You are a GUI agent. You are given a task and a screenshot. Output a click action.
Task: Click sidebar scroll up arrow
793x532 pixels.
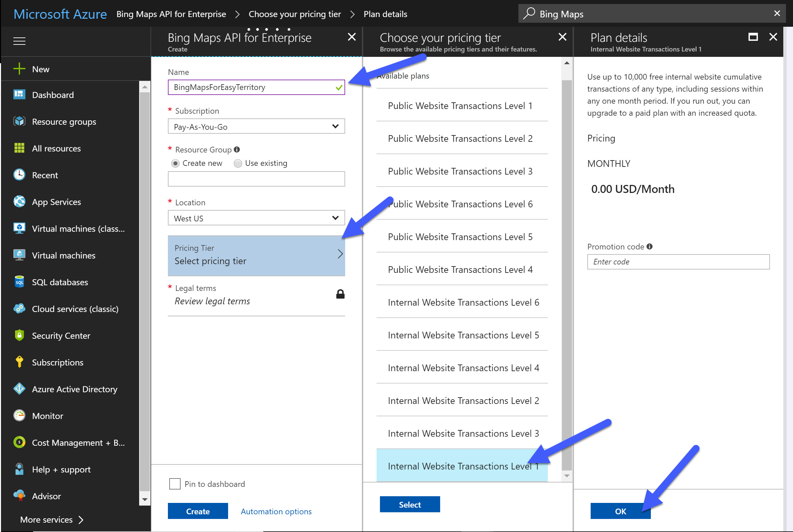click(x=144, y=87)
